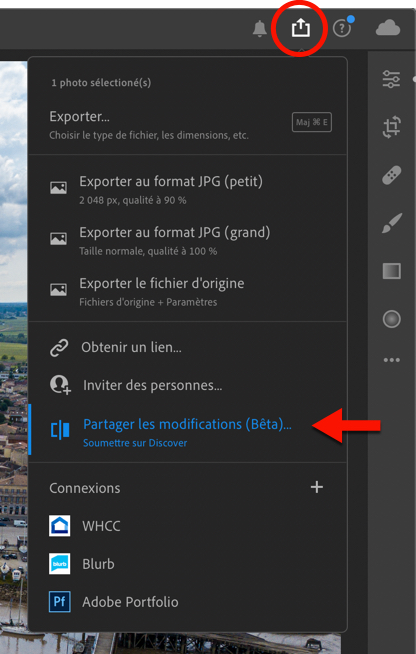This screenshot has height=654, width=416.
Task: Open the help question mark icon
Action: coord(342,29)
